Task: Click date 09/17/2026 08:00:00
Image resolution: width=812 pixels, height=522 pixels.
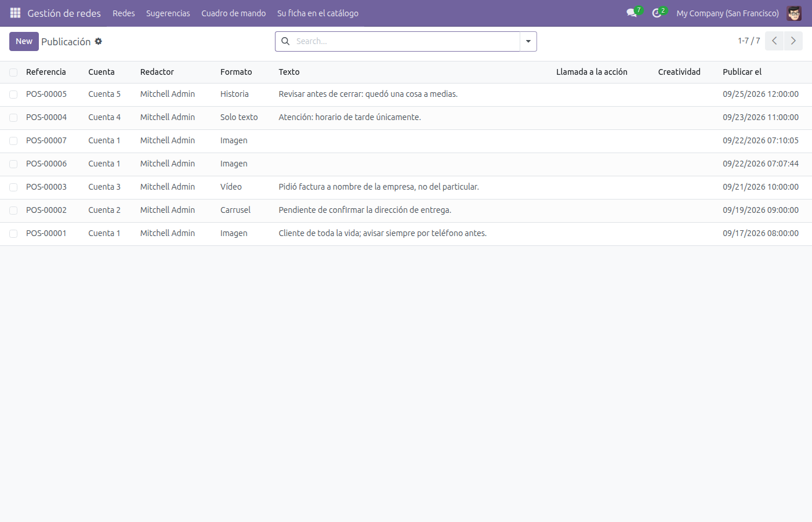Action: pos(760,233)
